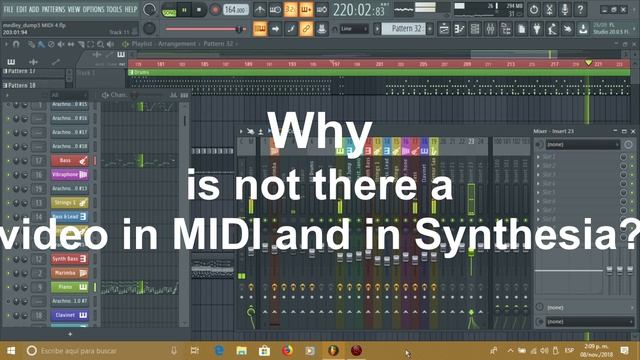Add a pattern with the plus button

pos(429,29)
